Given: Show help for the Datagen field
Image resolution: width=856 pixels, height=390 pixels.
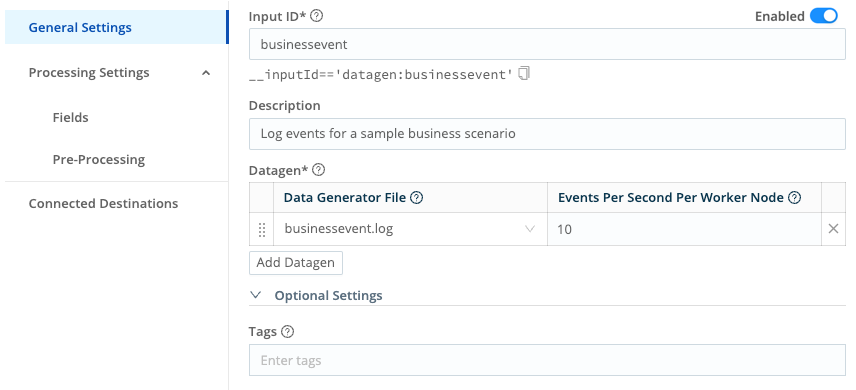Looking at the screenshot, I should pos(319,170).
